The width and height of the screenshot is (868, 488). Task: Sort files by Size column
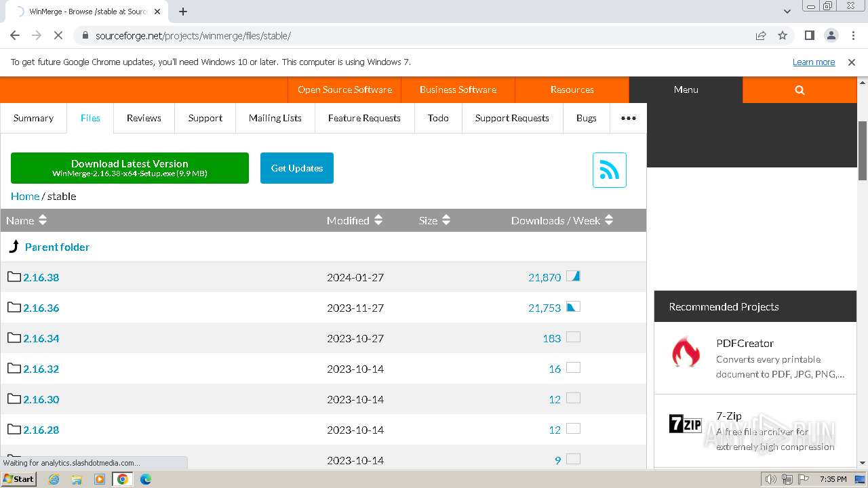(435, 220)
